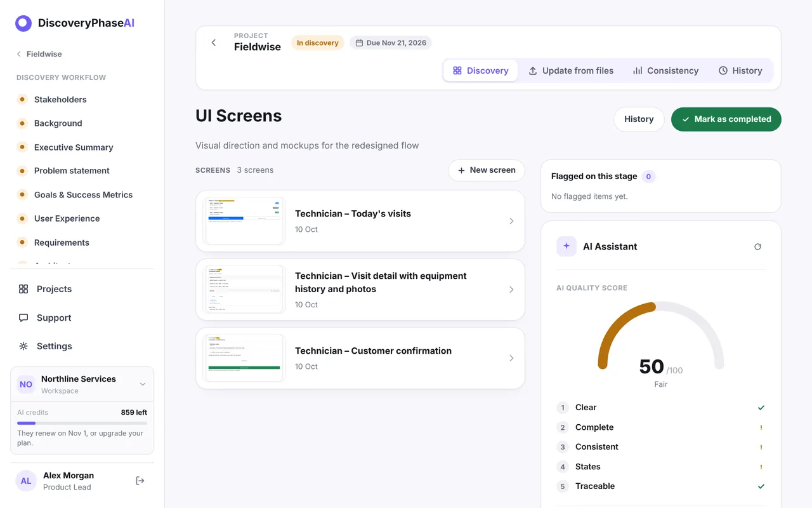Click the Support chat bubble icon
Viewport: 812px width, 508px height.
coord(23,317)
